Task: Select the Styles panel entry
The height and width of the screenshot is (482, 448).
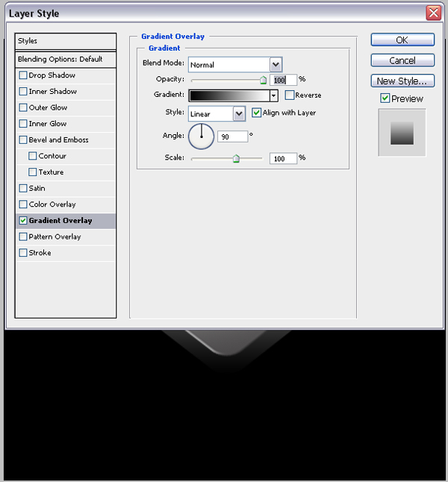Action: 66,41
